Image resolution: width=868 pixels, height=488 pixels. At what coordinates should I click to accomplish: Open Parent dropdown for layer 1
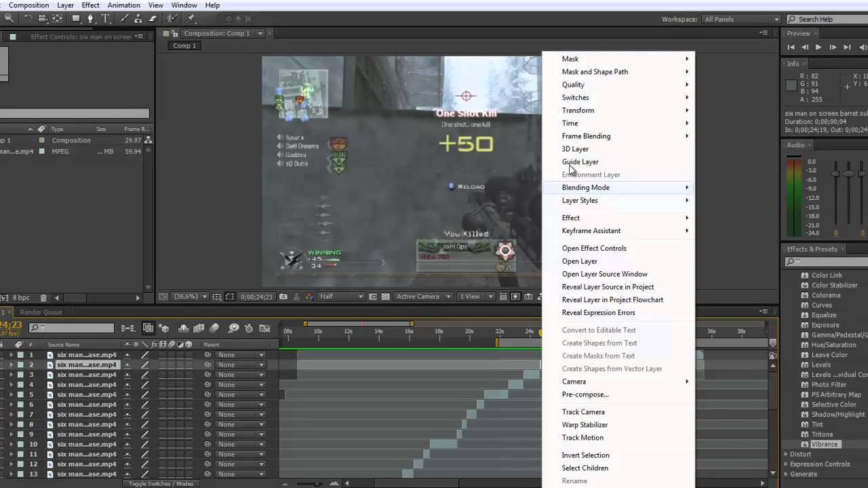(x=241, y=355)
